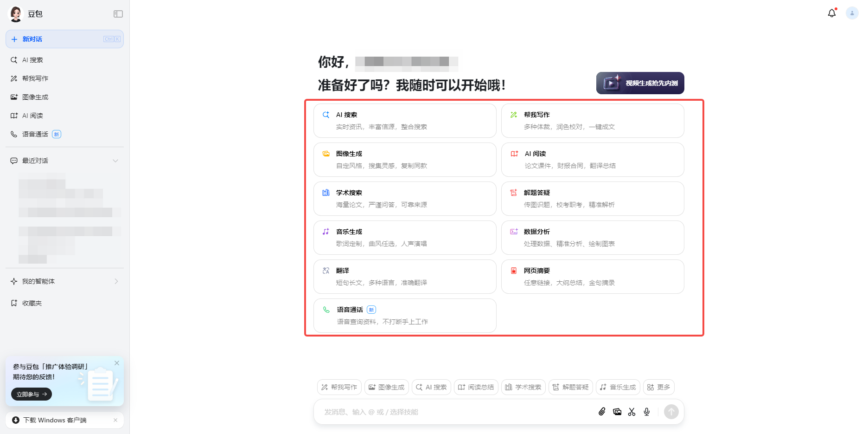
Task: Open the AI 阅读 card icon
Action: 514,154
